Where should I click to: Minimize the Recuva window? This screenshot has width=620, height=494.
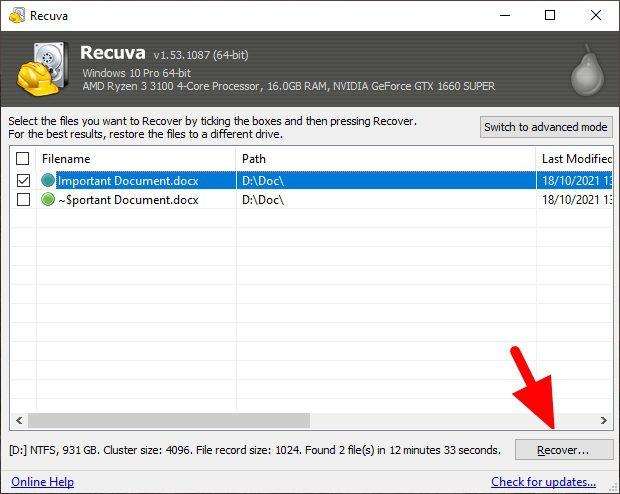[505, 15]
